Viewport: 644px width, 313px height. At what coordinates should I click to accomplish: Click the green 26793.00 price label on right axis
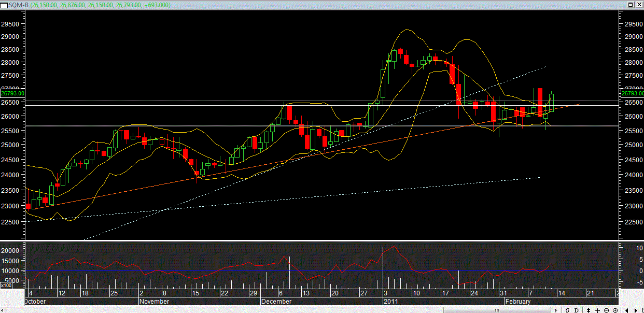(632, 93)
